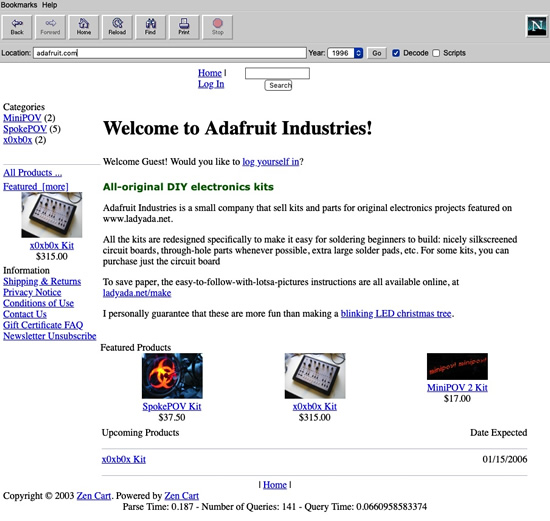The width and height of the screenshot is (550, 521).
Task: Open the Help menu
Action: tap(49, 5)
